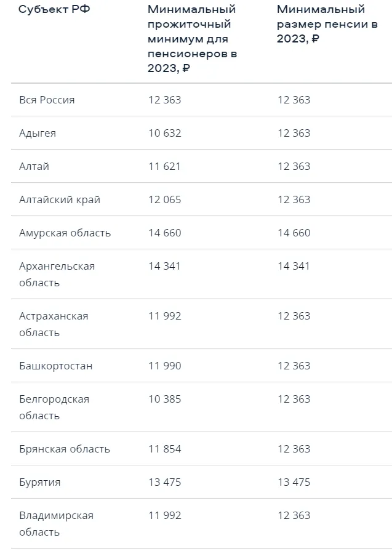Select the 10 385 value for Белгородская область
The height and width of the screenshot is (551, 392).
pyautogui.click(x=164, y=399)
